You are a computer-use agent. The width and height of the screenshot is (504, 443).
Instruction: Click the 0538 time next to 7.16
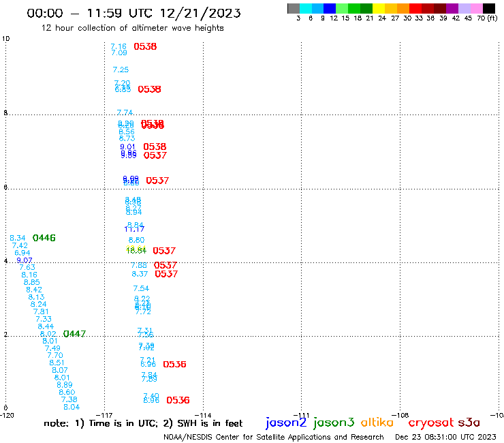tap(145, 46)
